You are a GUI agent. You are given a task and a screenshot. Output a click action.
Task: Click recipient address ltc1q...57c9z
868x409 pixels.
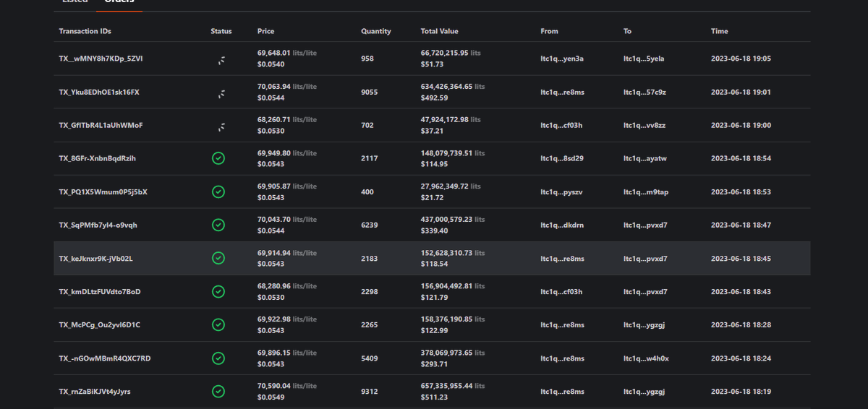(644, 92)
